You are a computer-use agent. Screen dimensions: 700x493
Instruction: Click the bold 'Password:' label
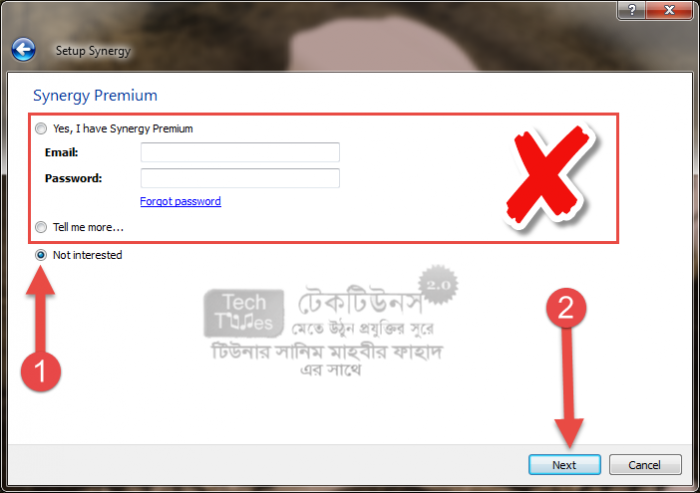pyautogui.click(x=74, y=178)
